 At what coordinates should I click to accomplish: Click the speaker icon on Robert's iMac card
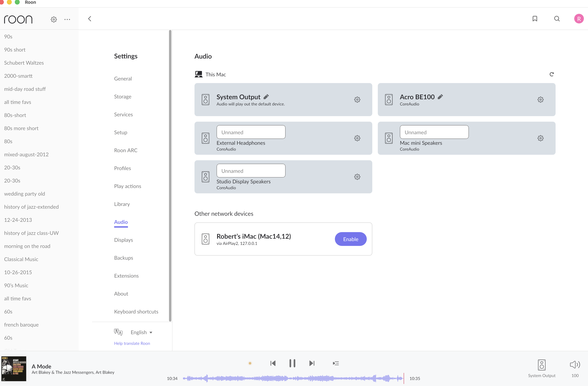[x=206, y=239]
